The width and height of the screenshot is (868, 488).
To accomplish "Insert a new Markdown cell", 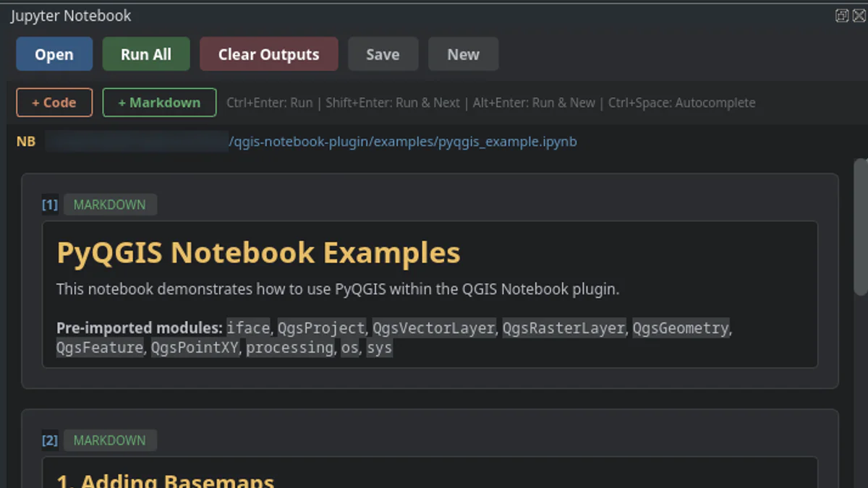I will (158, 102).
